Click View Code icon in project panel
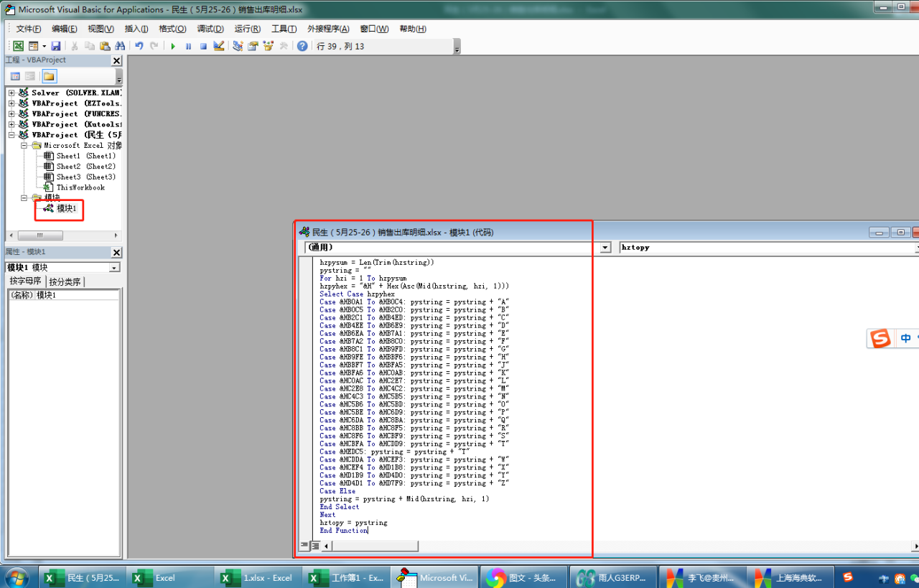Viewport: 919px width, 588px height. coord(15,76)
